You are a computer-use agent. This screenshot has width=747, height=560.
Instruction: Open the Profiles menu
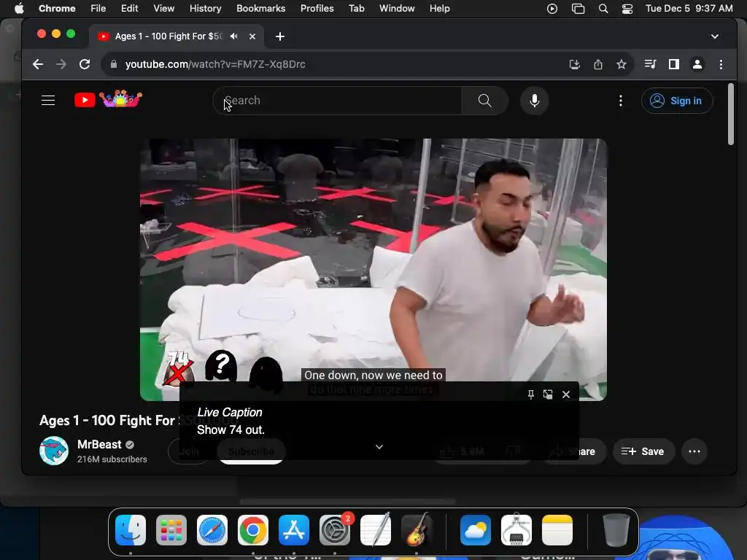point(317,8)
